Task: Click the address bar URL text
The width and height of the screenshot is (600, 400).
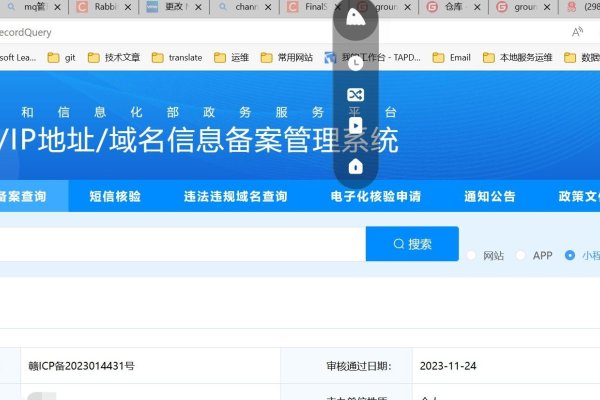Action: click(25, 33)
